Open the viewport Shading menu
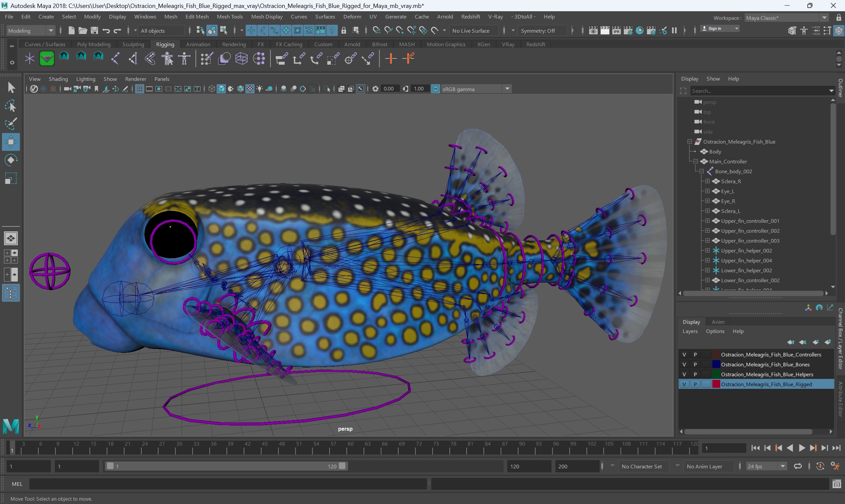Screen dimensions: 845x504 pos(58,79)
